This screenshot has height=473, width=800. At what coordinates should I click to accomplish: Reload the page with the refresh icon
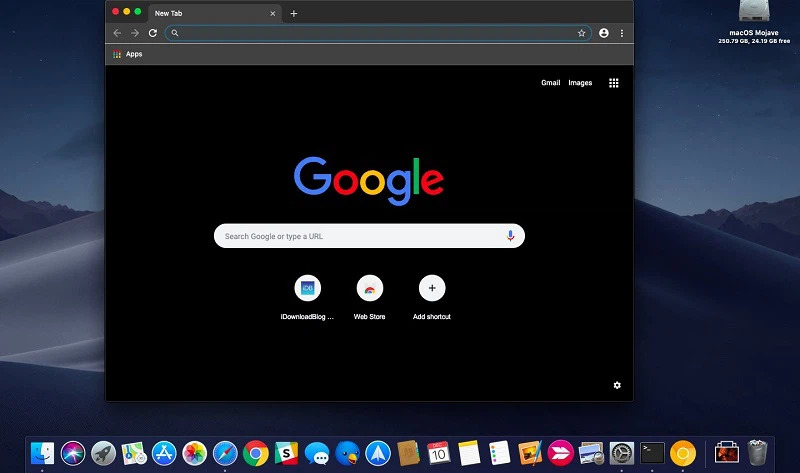tap(153, 33)
